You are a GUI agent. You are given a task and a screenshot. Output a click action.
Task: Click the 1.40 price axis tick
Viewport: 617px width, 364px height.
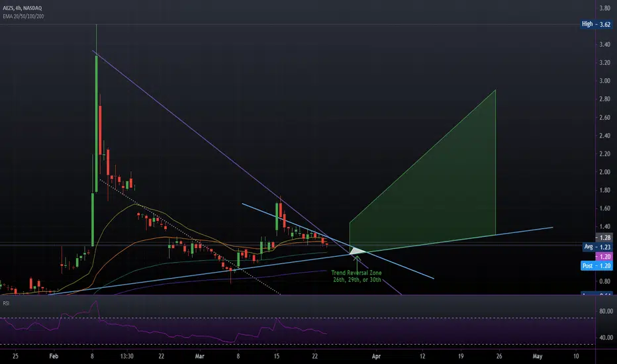click(605, 226)
